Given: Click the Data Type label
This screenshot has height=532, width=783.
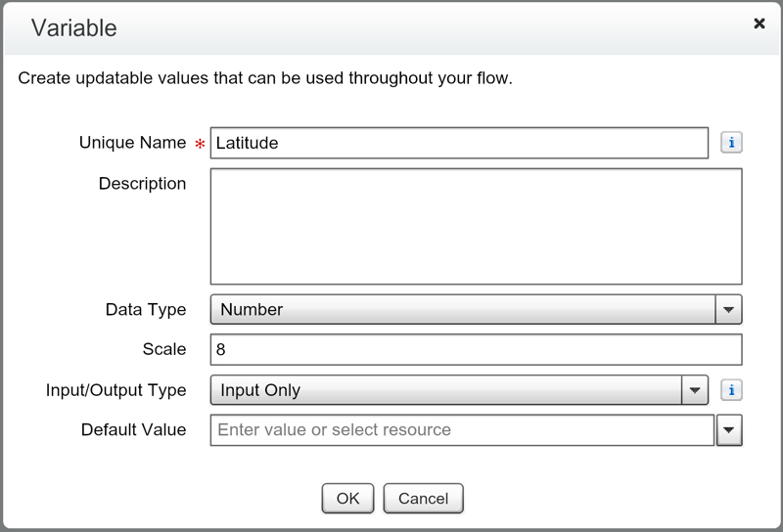Looking at the screenshot, I should (x=145, y=310).
